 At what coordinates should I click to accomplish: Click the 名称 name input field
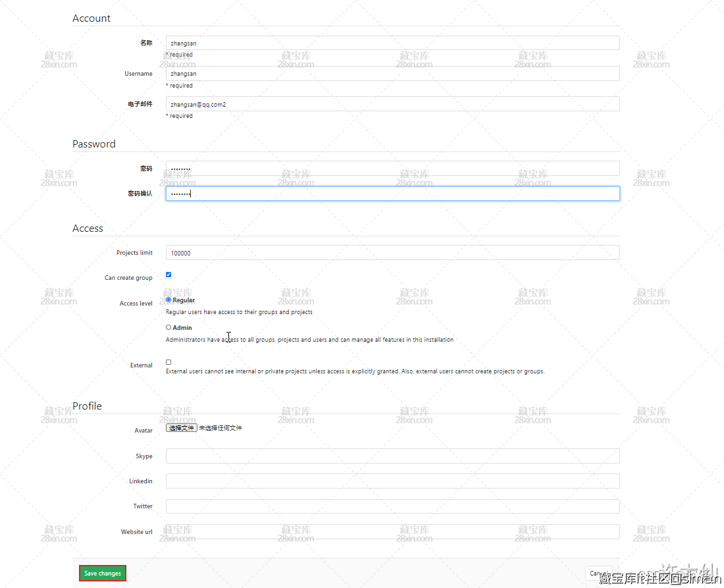tap(392, 43)
